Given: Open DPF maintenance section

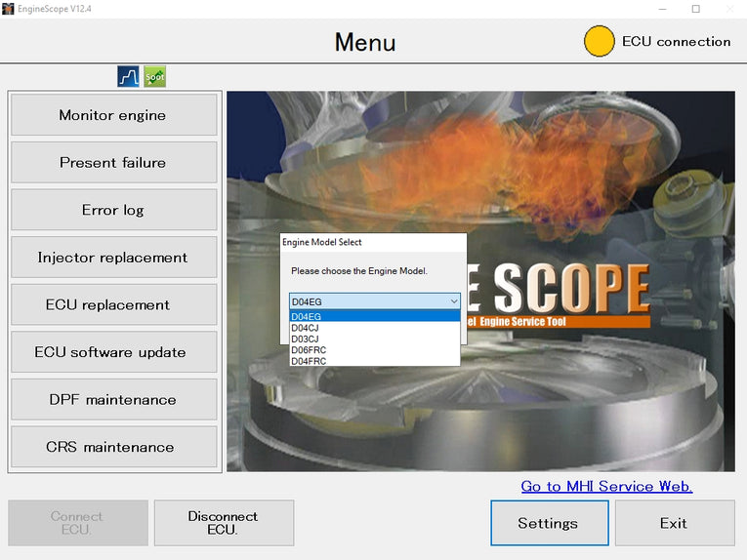Looking at the screenshot, I should click(x=113, y=400).
